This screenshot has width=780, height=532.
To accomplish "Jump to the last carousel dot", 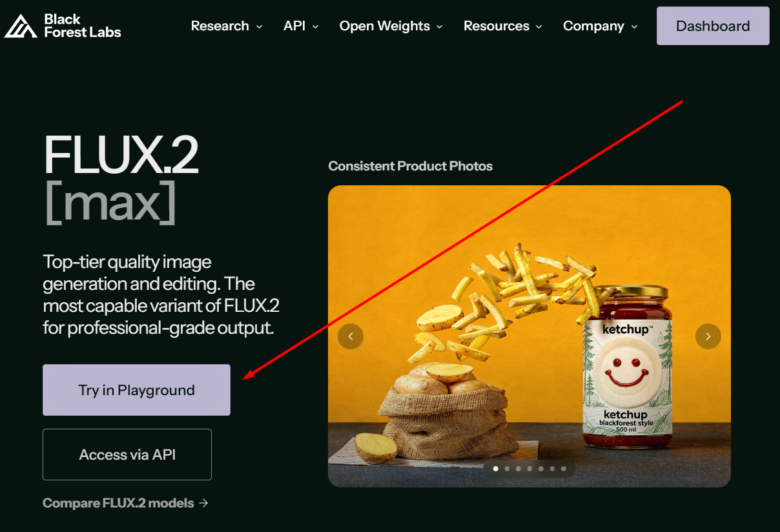I will tap(564, 469).
